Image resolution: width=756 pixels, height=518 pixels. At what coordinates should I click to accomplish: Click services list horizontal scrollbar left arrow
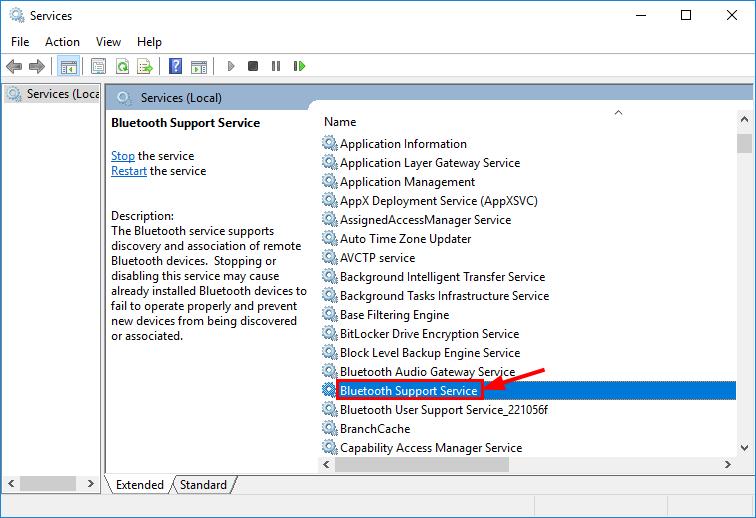326,464
